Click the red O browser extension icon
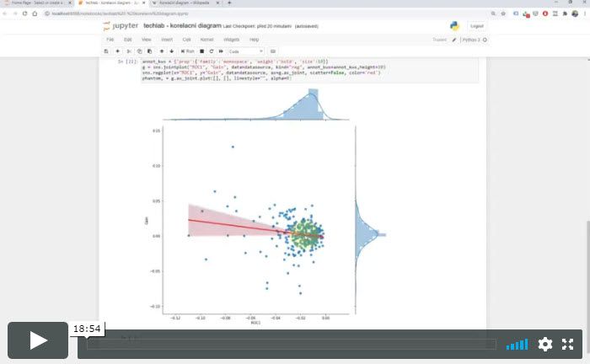The image size is (590, 364). click(x=545, y=13)
